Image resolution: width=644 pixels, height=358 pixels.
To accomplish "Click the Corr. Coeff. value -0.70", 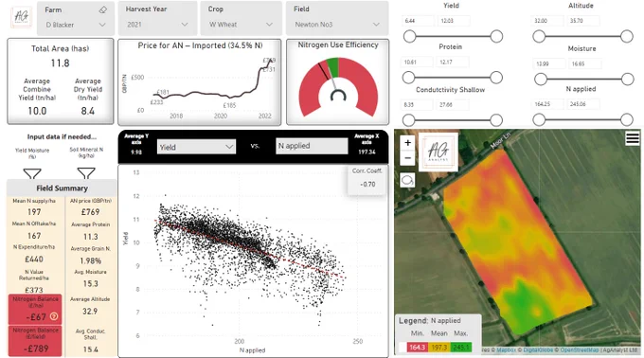I will [367, 185].
